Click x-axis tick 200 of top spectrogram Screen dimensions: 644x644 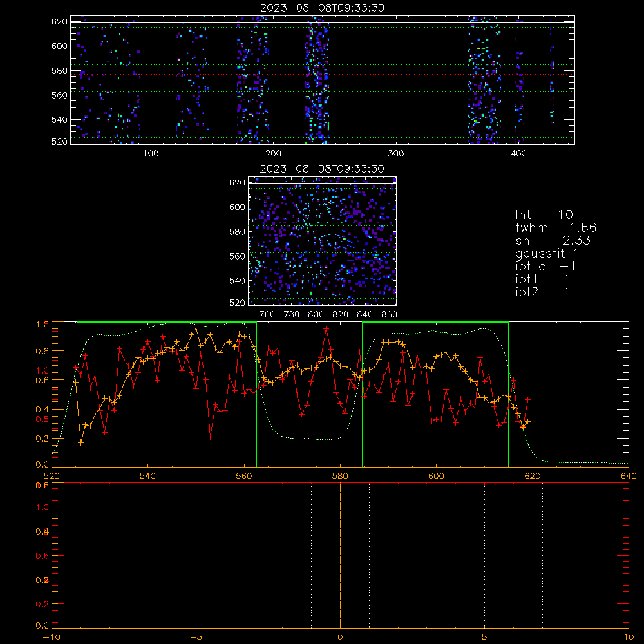[x=273, y=154]
